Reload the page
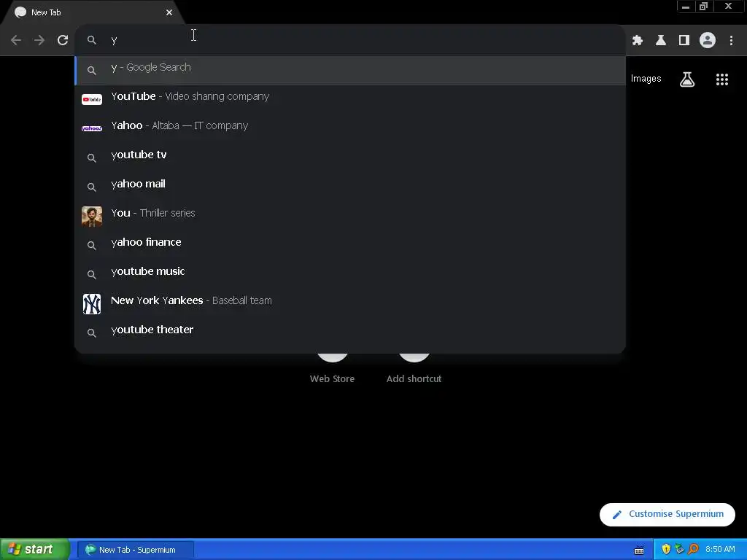This screenshot has width=747, height=560. coord(63,40)
